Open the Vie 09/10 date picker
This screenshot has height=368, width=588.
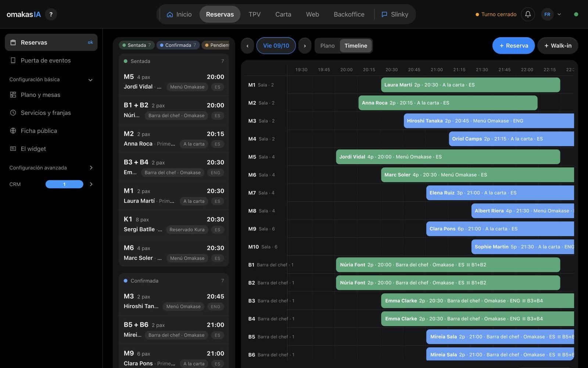pyautogui.click(x=276, y=46)
